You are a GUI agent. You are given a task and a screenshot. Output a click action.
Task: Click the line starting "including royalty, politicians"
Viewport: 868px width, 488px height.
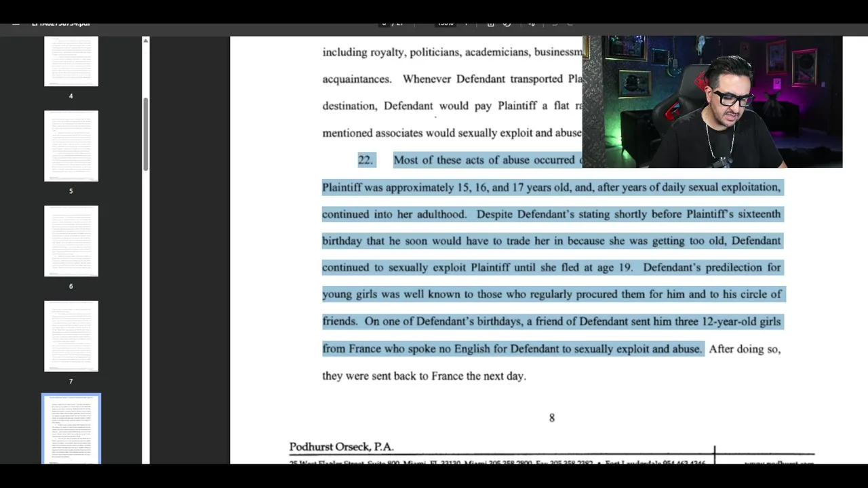point(452,52)
